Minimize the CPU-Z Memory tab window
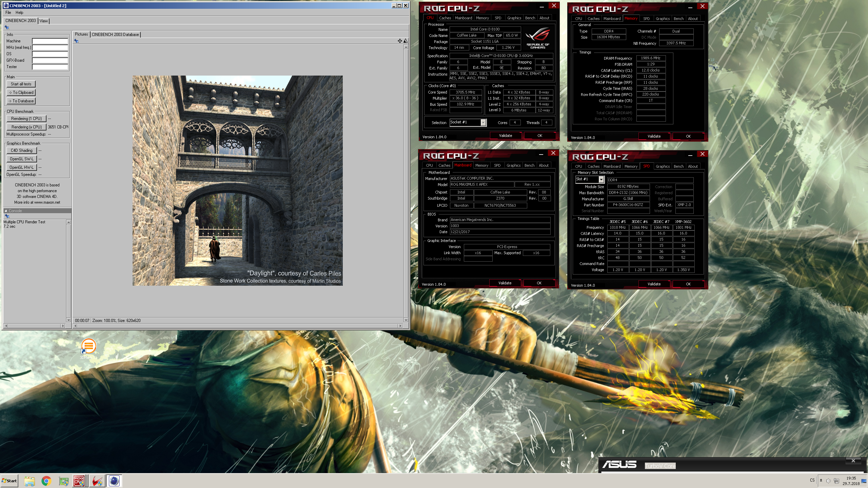Screen dimensions: 868x488 [690, 7]
